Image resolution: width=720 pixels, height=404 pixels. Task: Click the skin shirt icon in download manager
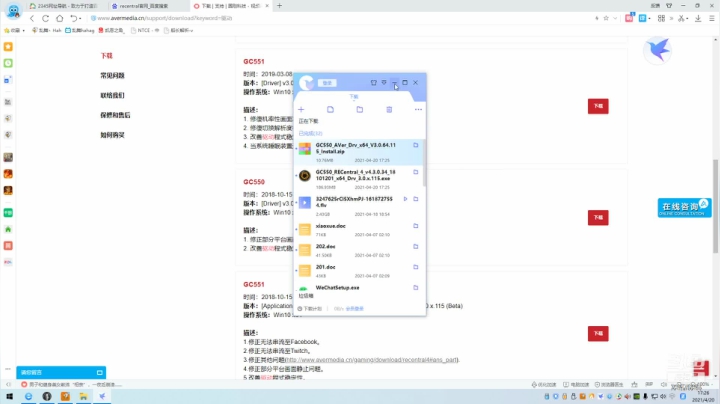(x=373, y=83)
